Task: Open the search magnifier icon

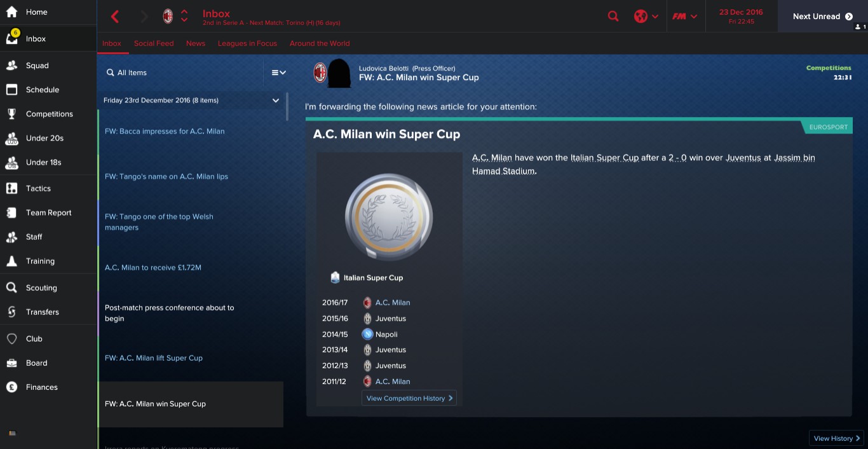Action: [613, 17]
